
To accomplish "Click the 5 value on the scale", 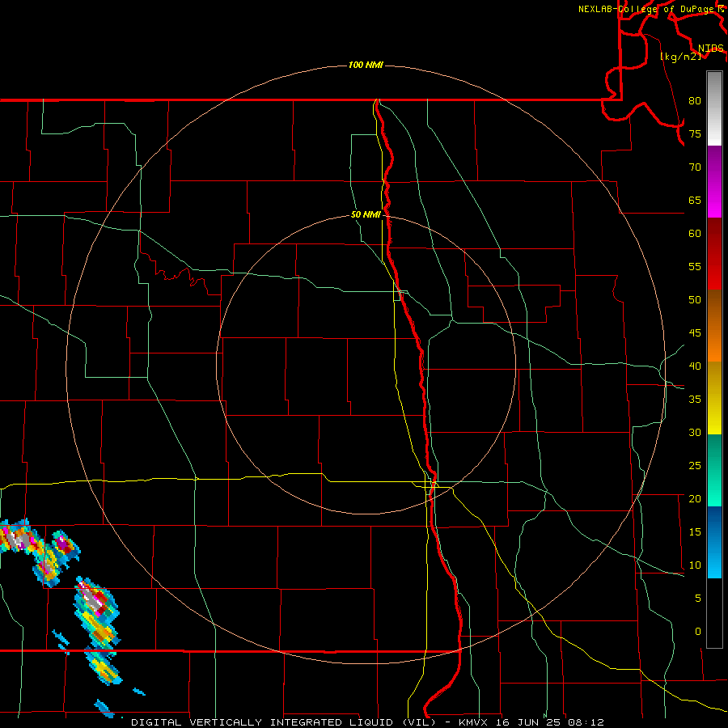I will 698,599.
